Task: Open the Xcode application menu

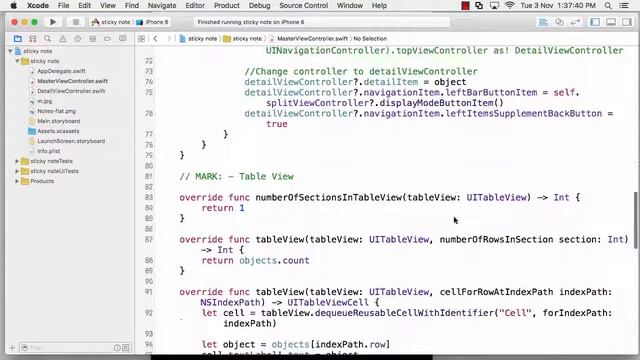Action: 38,6
